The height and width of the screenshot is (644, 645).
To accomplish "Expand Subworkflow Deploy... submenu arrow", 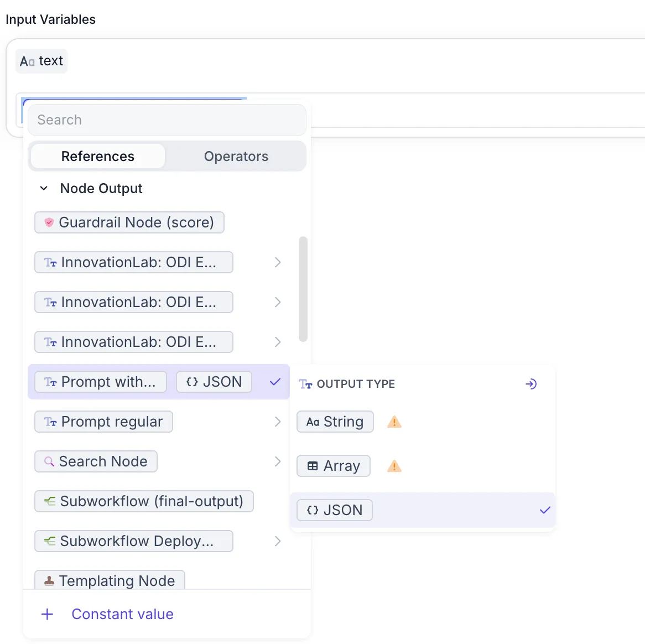I will [278, 541].
